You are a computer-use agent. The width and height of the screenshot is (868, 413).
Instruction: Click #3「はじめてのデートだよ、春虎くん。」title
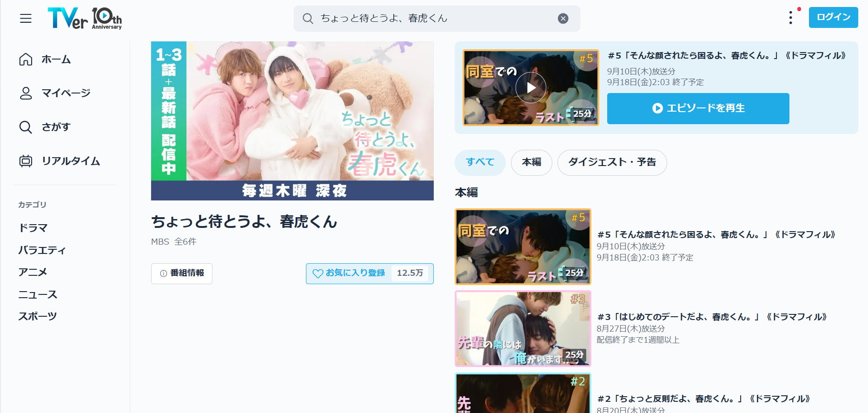[712, 317]
